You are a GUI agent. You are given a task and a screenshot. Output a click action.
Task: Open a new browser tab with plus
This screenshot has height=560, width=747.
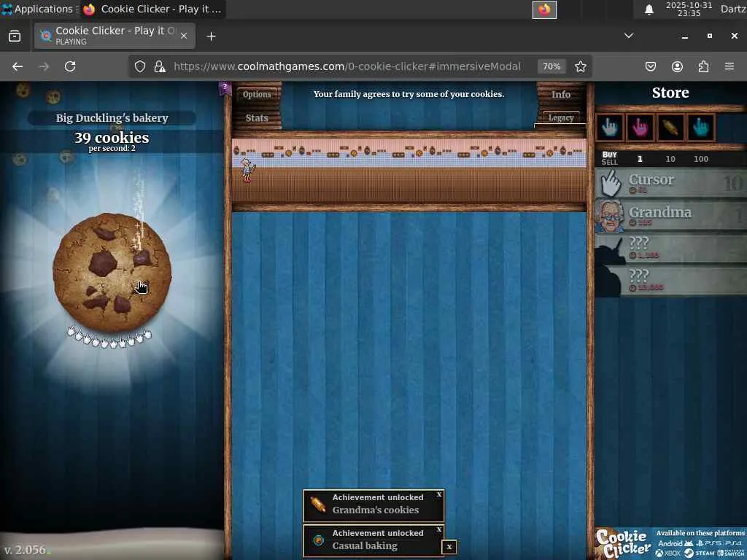click(211, 36)
